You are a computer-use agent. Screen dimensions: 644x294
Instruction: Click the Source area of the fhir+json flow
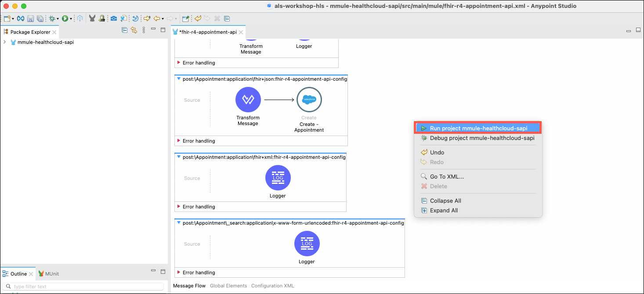pos(192,100)
